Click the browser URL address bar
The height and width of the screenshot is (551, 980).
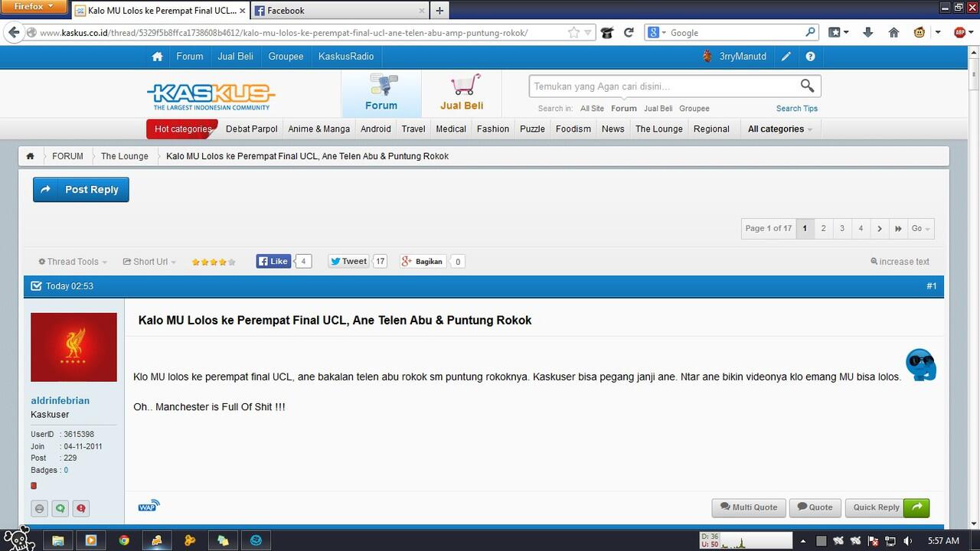point(299,33)
